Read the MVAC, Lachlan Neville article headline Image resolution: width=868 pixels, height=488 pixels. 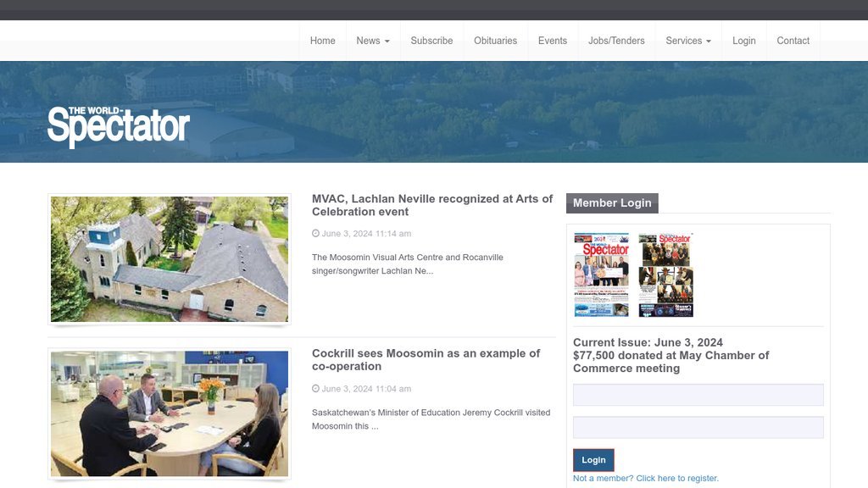click(432, 205)
